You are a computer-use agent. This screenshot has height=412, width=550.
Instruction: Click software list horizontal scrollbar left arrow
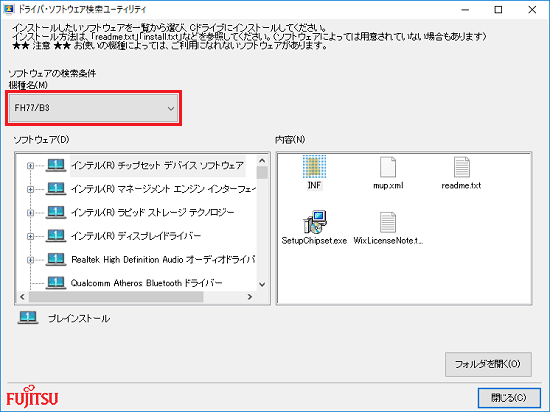tap(22, 297)
